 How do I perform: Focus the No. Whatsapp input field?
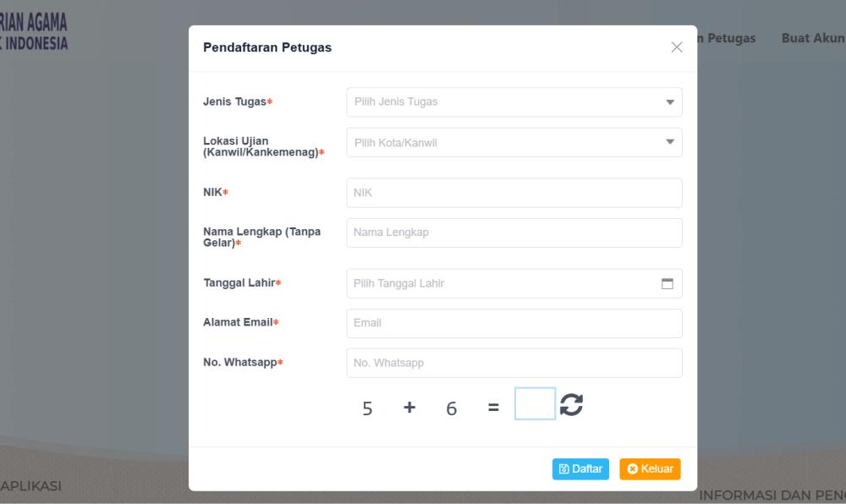click(x=514, y=363)
